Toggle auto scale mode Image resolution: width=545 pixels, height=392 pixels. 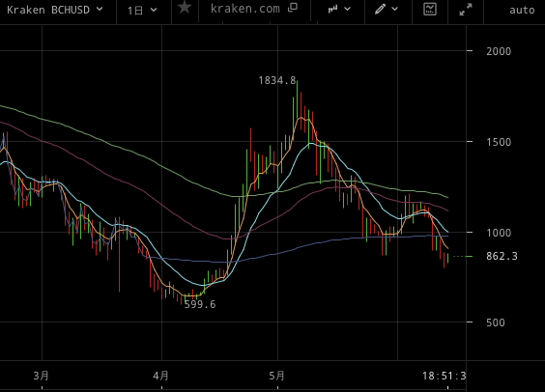point(522,10)
